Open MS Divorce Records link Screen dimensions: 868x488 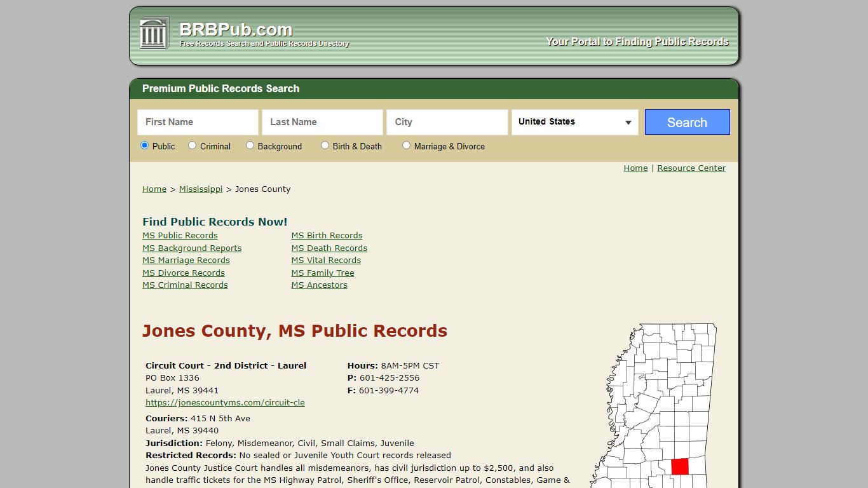tap(184, 273)
